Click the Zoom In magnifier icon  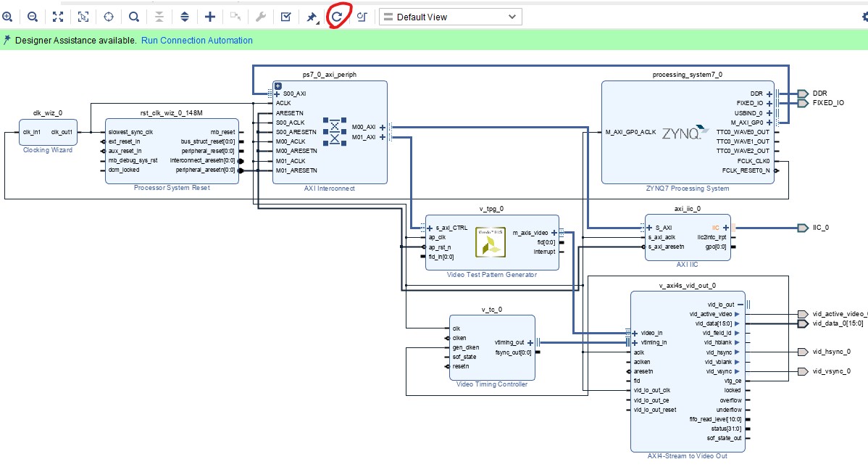[x=7, y=17]
